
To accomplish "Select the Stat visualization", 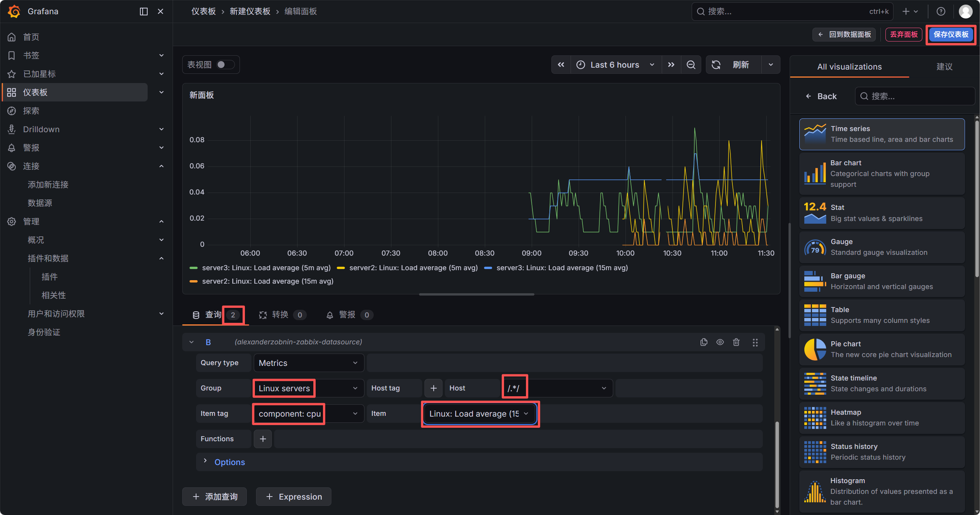I will [x=882, y=213].
